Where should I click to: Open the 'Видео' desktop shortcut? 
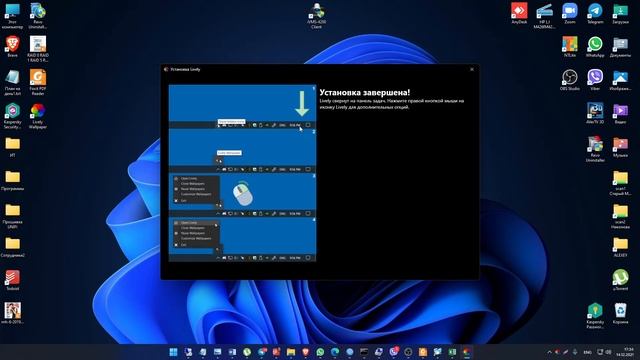click(620, 113)
